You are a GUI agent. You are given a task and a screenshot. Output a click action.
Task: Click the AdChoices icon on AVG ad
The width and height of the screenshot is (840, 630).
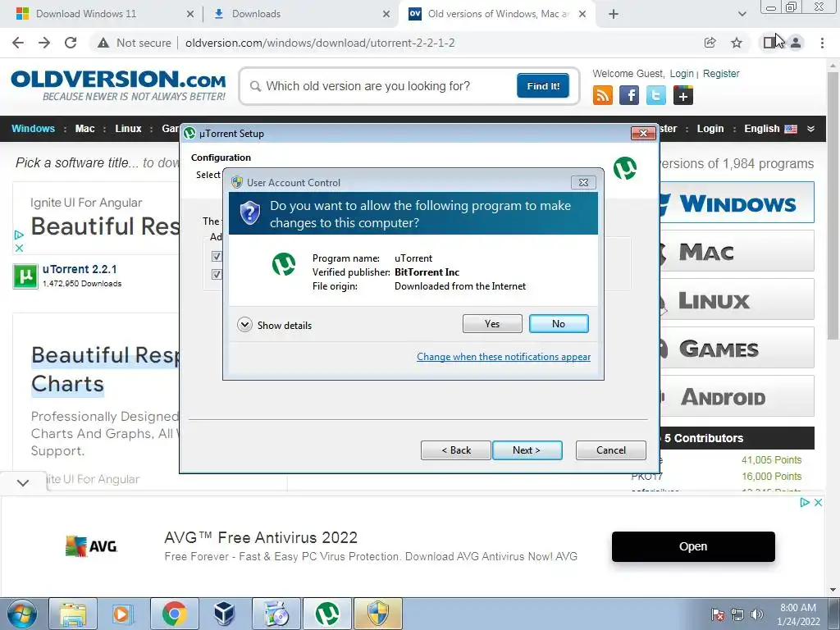click(x=805, y=503)
